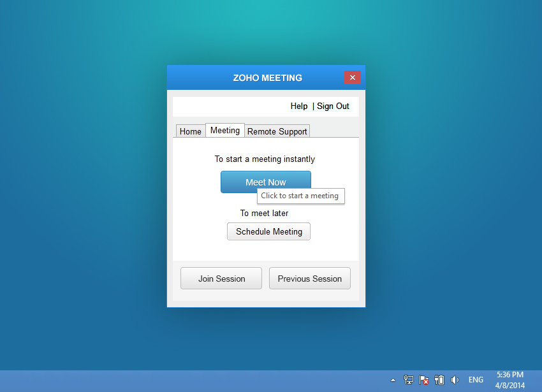
Task: Open the Help link
Action: 298,106
